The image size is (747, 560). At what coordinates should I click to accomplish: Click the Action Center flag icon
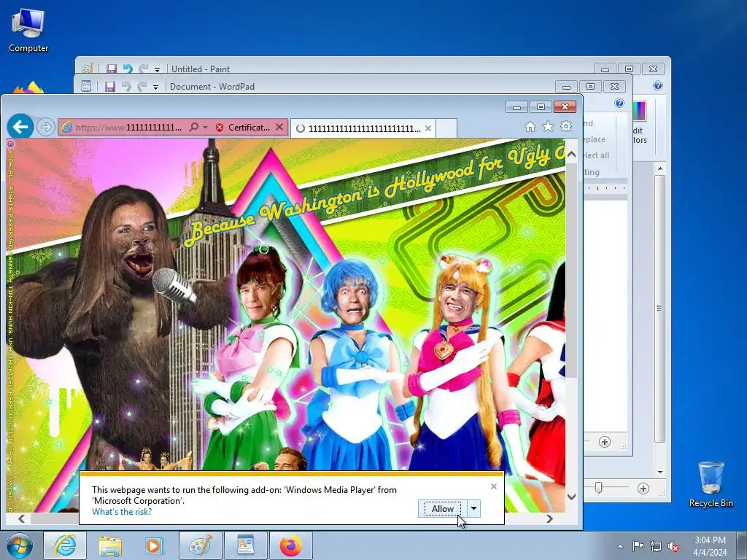click(x=637, y=545)
